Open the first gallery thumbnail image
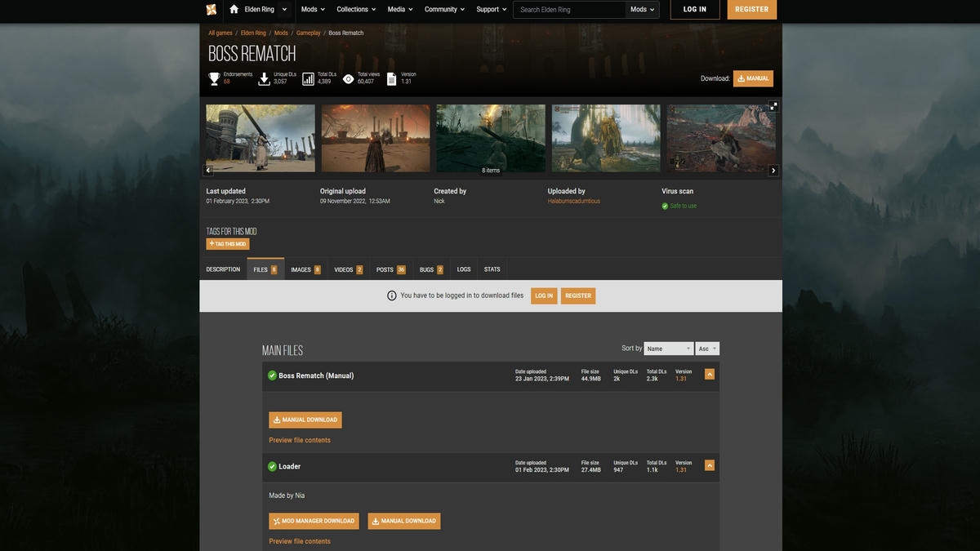 pos(261,138)
